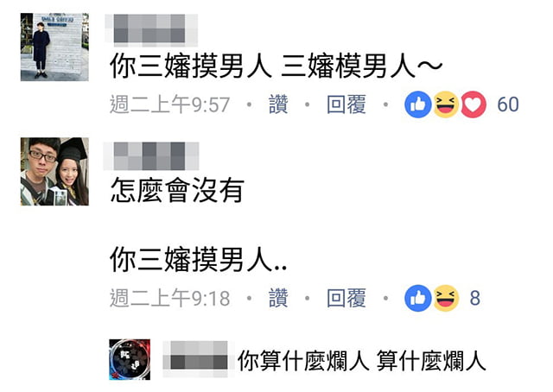This screenshot has width=553, height=392.
Task: Click reply text 你算什麼爛人 算什麼爛人
Action: (362, 360)
